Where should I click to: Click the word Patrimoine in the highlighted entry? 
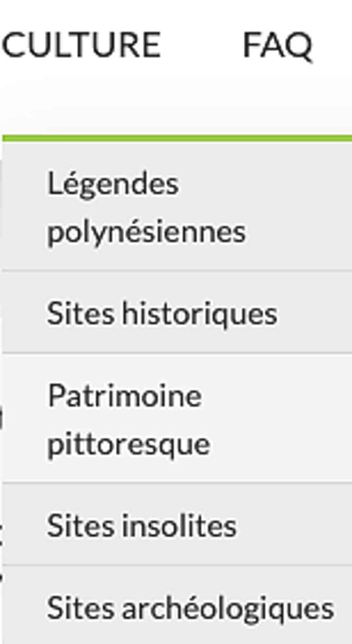[125, 396]
